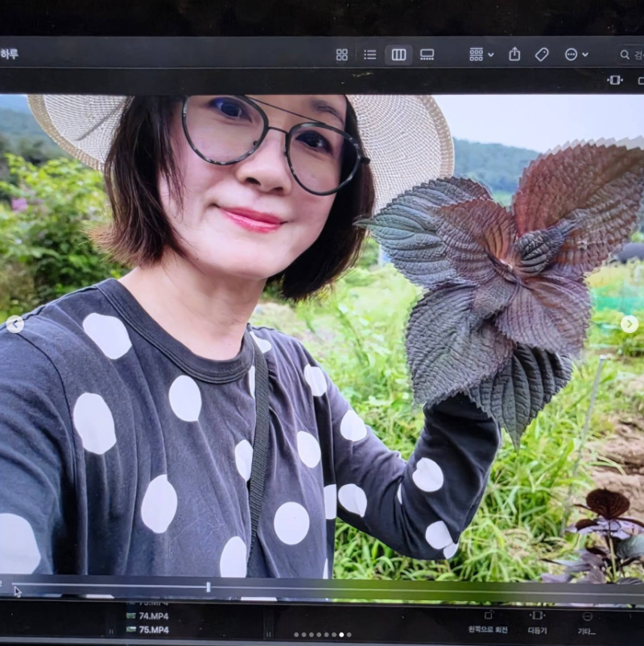Click the column resize handle left of 75.MP4
Viewport: 644px width, 646px height.
point(111,631)
